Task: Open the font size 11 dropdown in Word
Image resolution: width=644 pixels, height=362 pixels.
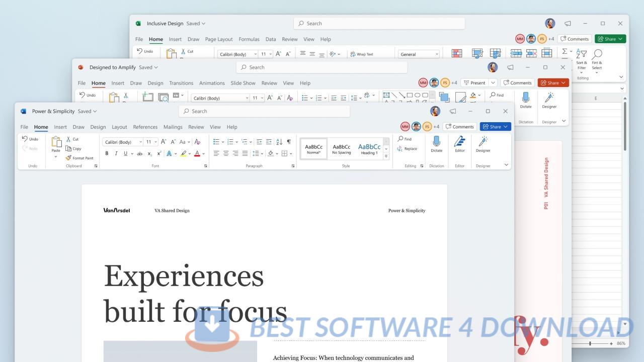Action: click(x=155, y=142)
